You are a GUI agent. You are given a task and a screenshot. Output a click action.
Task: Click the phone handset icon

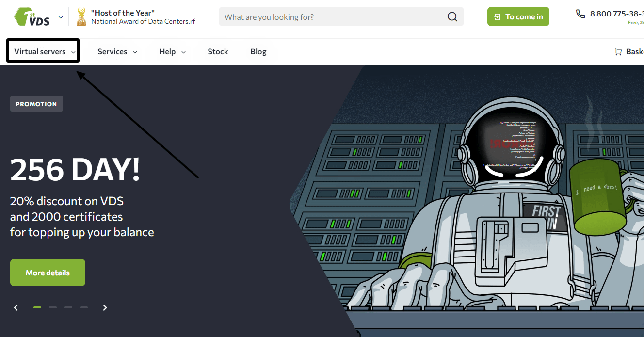pyautogui.click(x=580, y=14)
